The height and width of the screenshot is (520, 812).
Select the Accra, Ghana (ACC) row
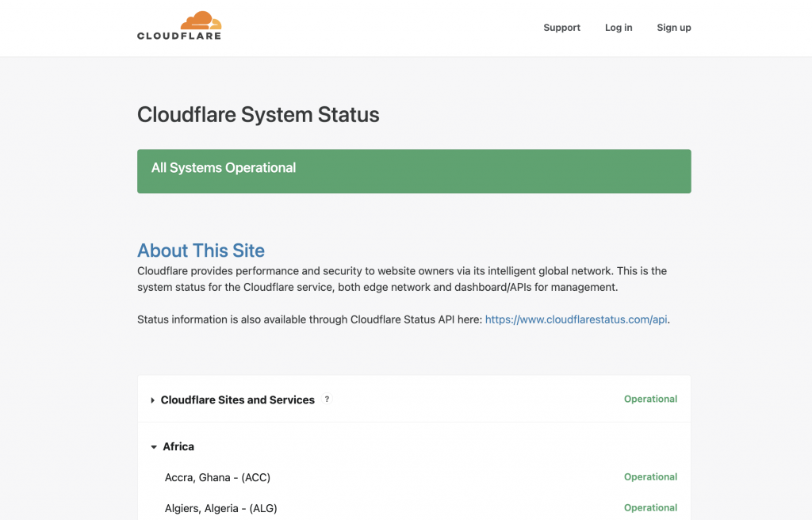(x=414, y=477)
